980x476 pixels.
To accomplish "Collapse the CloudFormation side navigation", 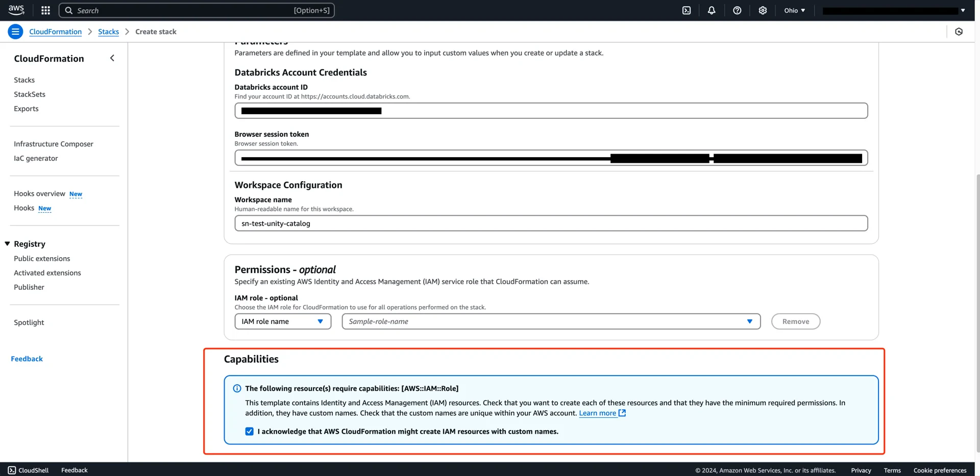I will pos(112,58).
